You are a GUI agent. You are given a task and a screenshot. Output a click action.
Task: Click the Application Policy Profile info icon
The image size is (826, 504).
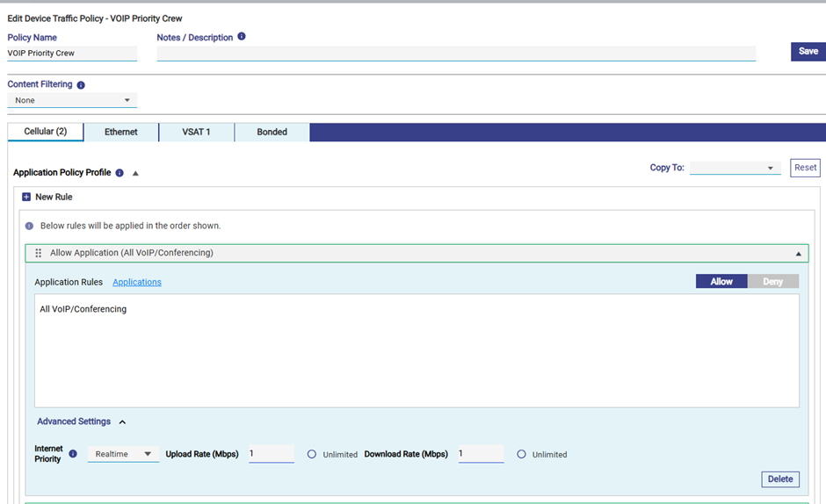(120, 173)
